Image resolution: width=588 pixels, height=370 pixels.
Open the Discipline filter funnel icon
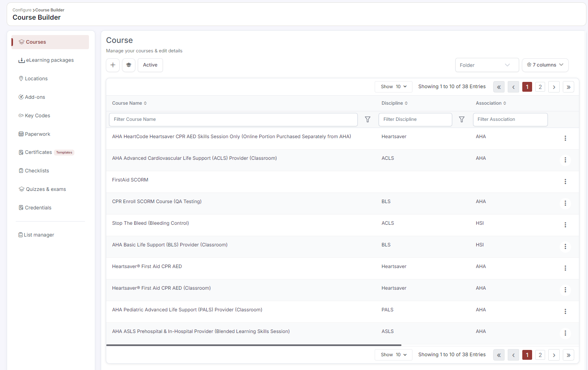click(x=462, y=119)
